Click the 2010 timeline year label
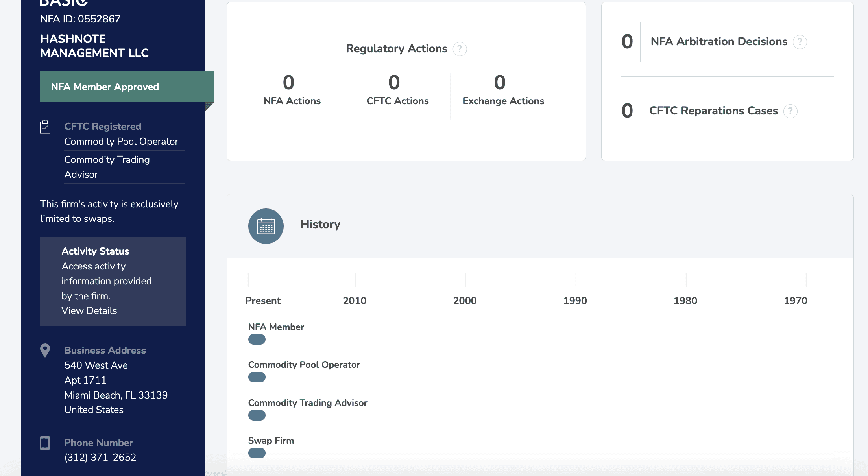 point(355,301)
